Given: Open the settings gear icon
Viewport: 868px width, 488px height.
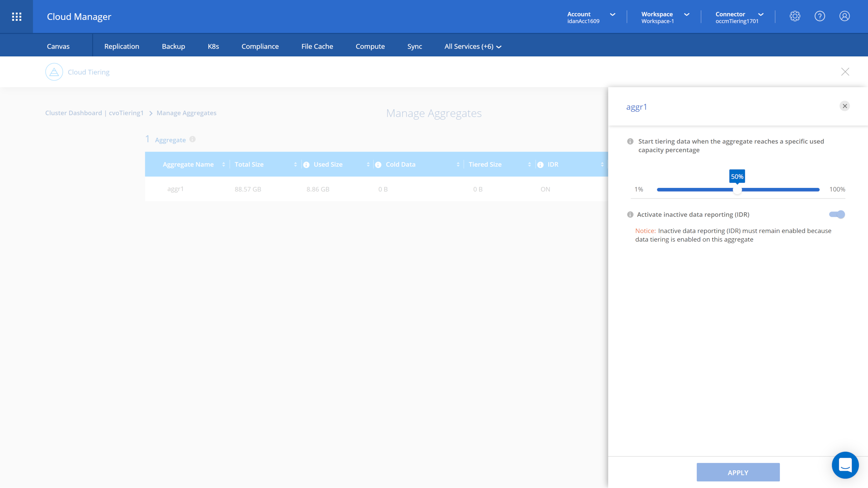Looking at the screenshot, I should (795, 16).
